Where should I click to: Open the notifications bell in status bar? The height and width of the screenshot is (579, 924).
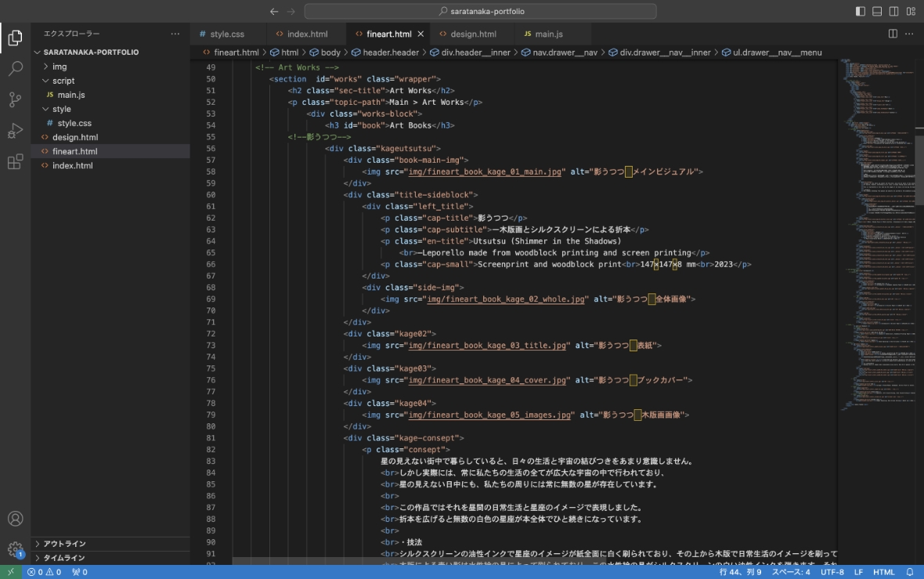pos(908,572)
